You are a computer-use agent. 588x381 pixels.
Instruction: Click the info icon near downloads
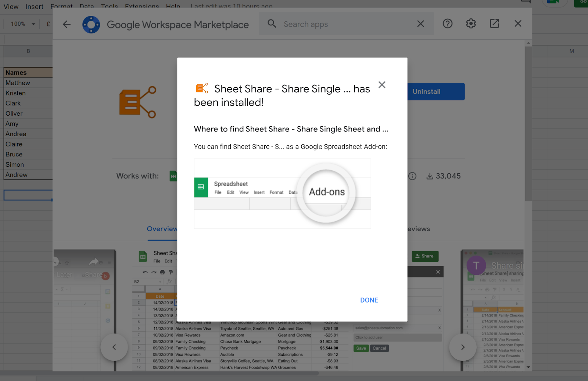[x=412, y=176]
